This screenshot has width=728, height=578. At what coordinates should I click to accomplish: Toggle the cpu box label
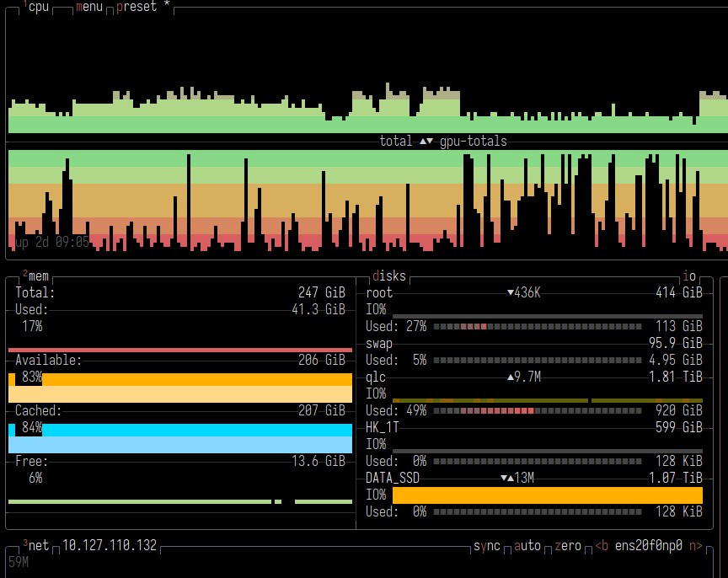pyautogui.click(x=38, y=7)
